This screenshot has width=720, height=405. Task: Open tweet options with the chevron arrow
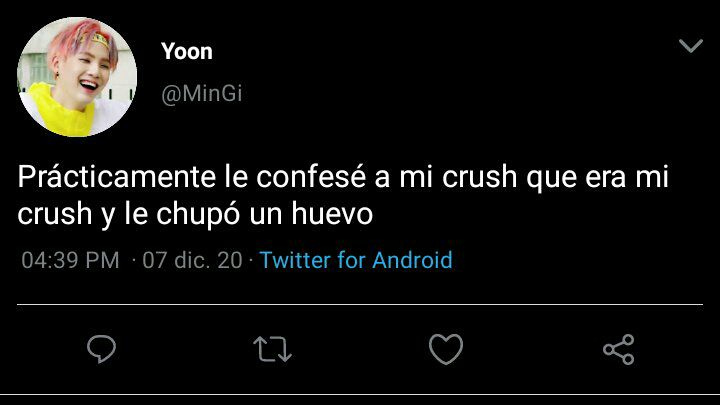[691, 46]
